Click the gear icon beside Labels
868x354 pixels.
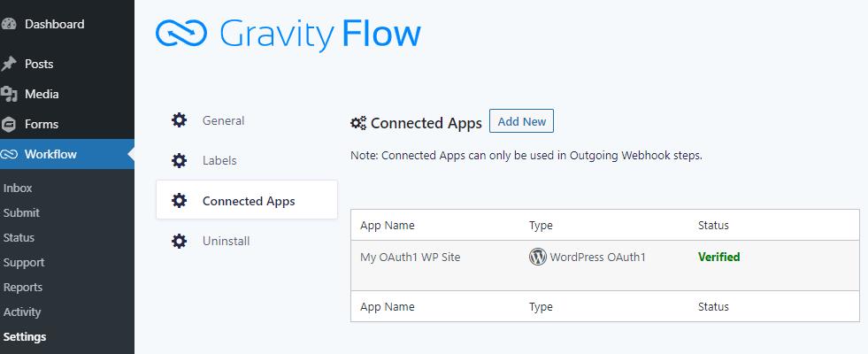coord(179,160)
